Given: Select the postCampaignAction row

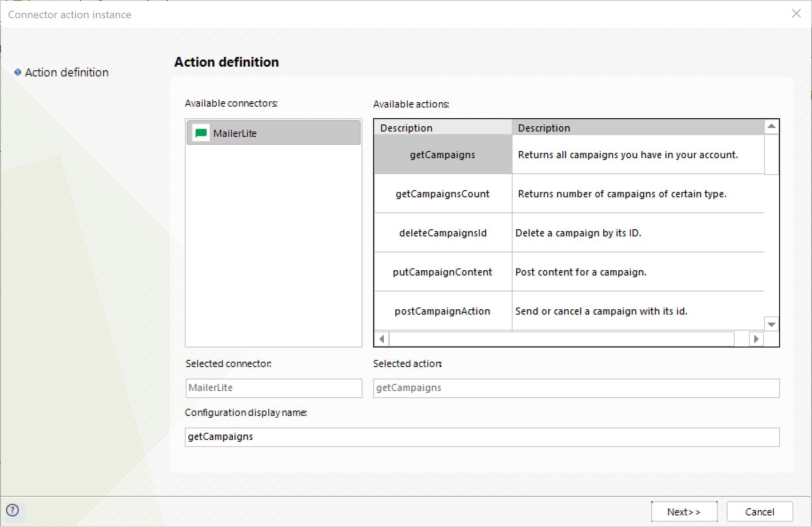Looking at the screenshot, I should [442, 311].
